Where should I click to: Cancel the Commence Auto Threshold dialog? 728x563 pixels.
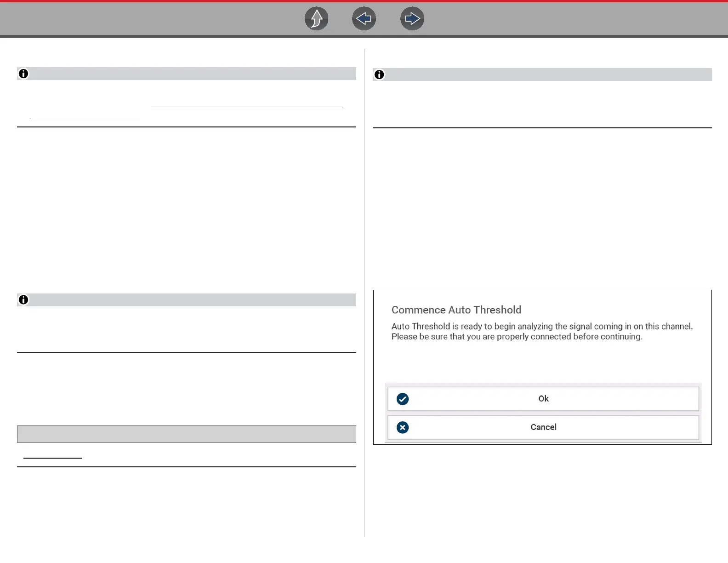click(543, 427)
